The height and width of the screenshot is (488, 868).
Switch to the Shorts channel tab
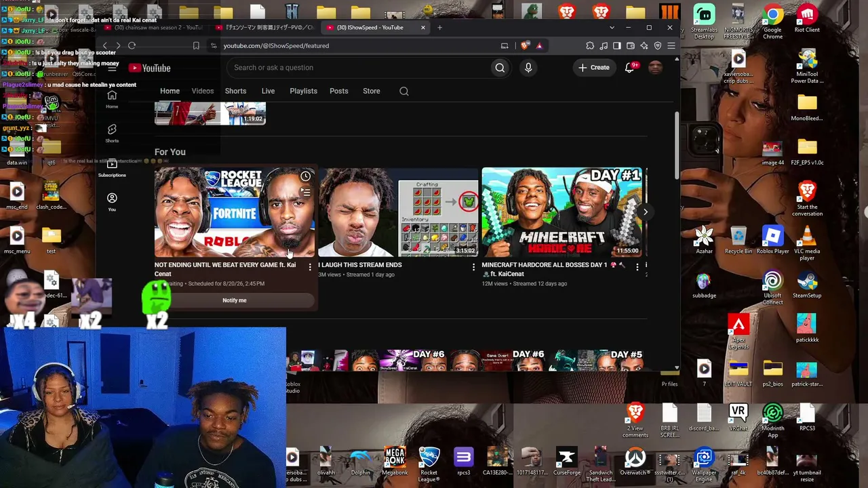coord(235,91)
